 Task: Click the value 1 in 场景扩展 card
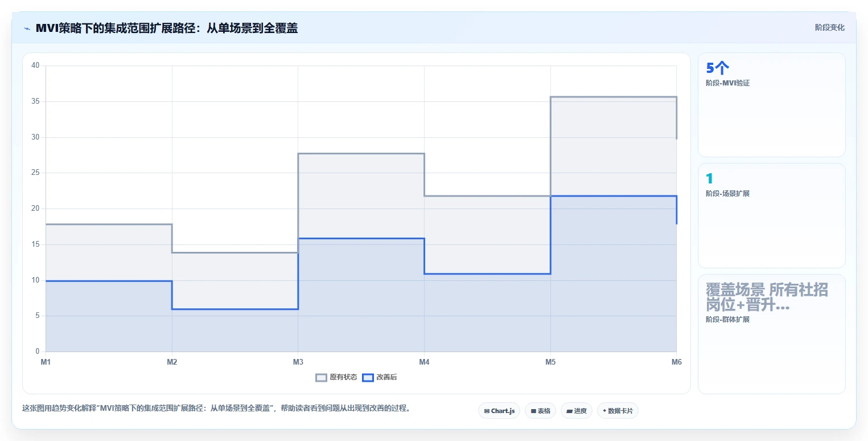click(709, 179)
